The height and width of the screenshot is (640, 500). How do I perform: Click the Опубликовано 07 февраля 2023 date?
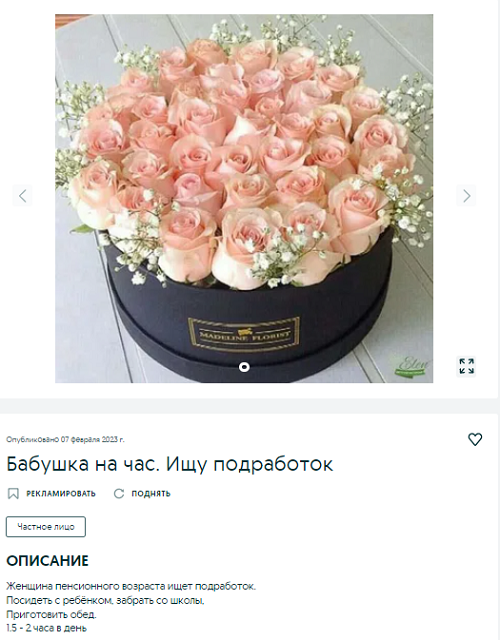coord(65,440)
